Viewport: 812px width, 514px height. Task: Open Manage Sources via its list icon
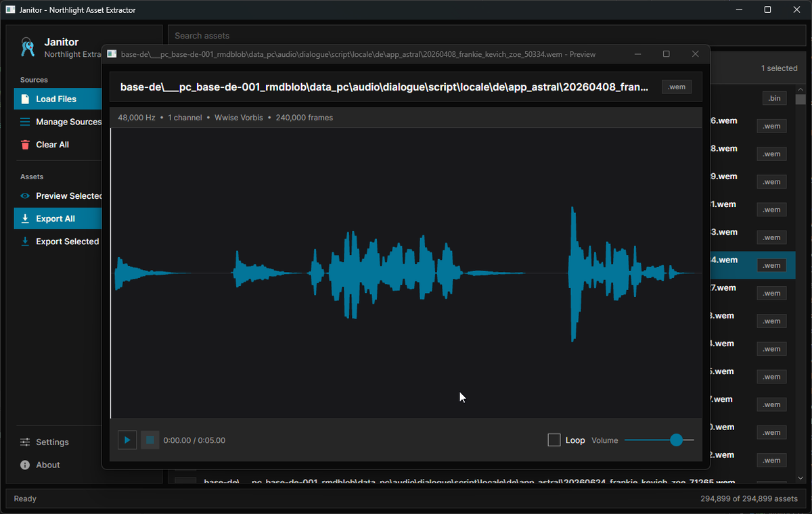click(25, 122)
